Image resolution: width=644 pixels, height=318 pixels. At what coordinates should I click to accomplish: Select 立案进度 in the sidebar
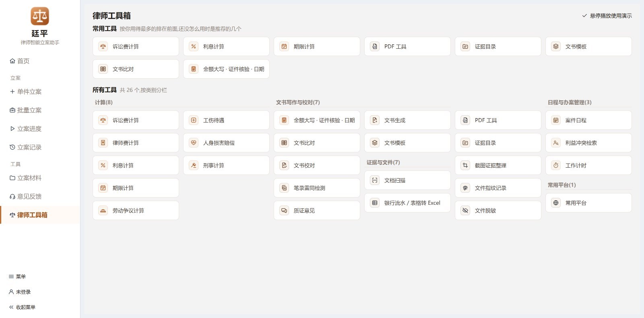(x=40, y=129)
